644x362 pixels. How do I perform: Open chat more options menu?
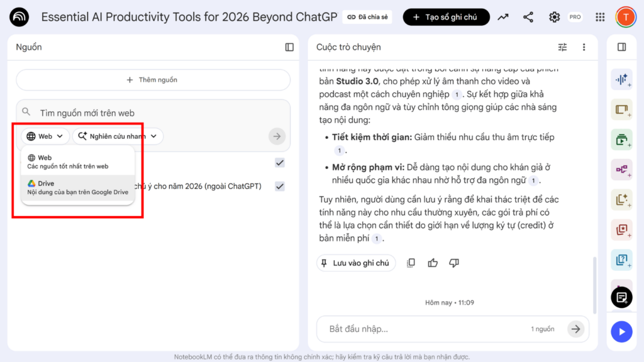tap(584, 47)
